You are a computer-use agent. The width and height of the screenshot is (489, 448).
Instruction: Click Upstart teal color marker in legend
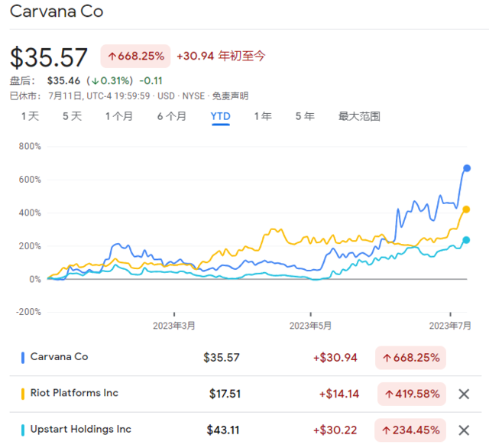pos(23,430)
